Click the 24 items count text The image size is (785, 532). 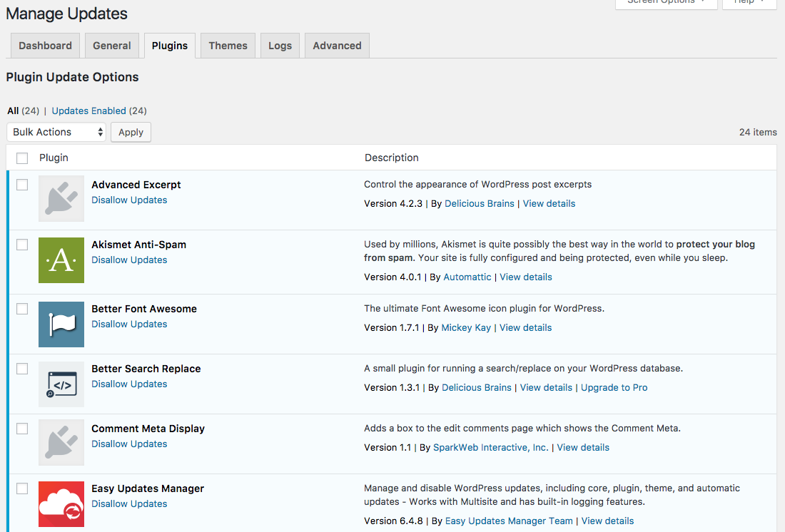[x=758, y=132]
